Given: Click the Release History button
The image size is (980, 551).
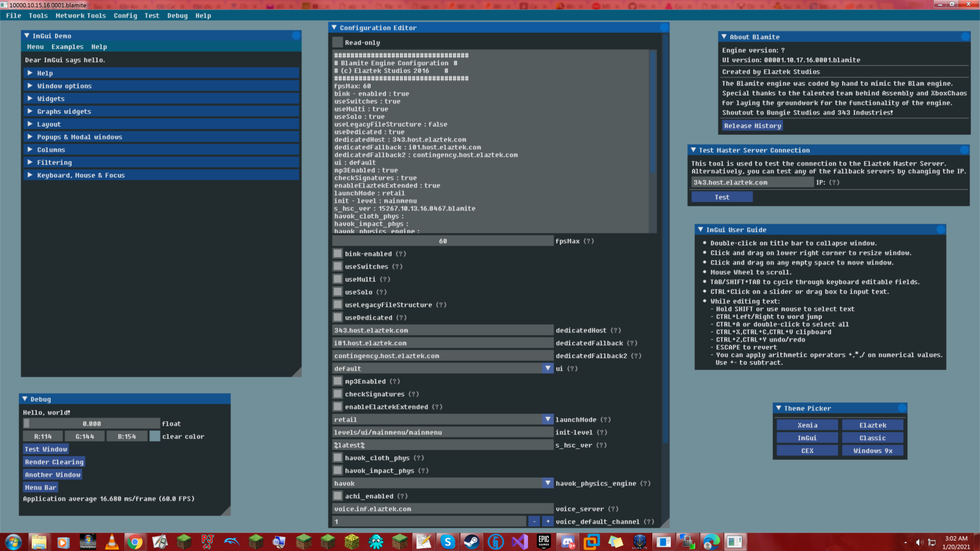Looking at the screenshot, I should click(x=752, y=126).
